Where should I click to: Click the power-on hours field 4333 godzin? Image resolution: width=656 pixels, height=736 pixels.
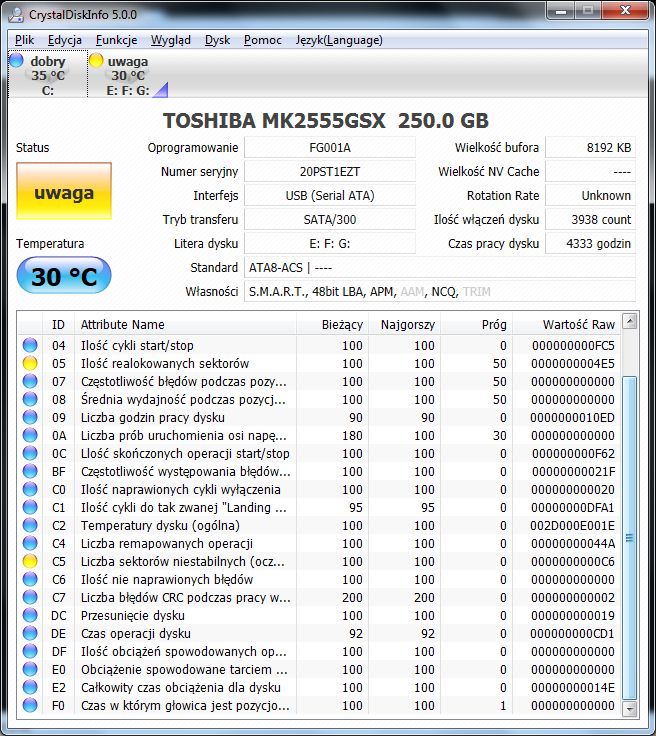click(590, 244)
